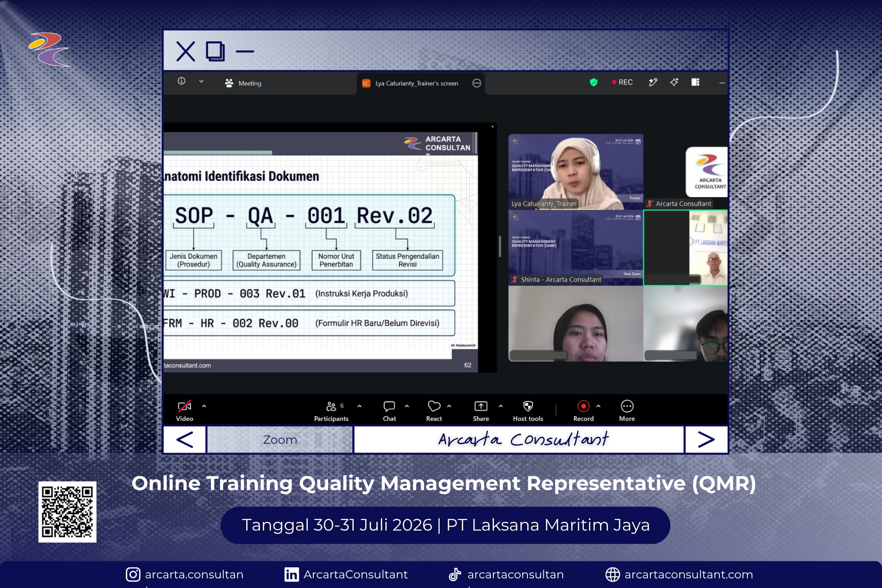Expand the Participants options caret
882x588 pixels.
pos(359,406)
